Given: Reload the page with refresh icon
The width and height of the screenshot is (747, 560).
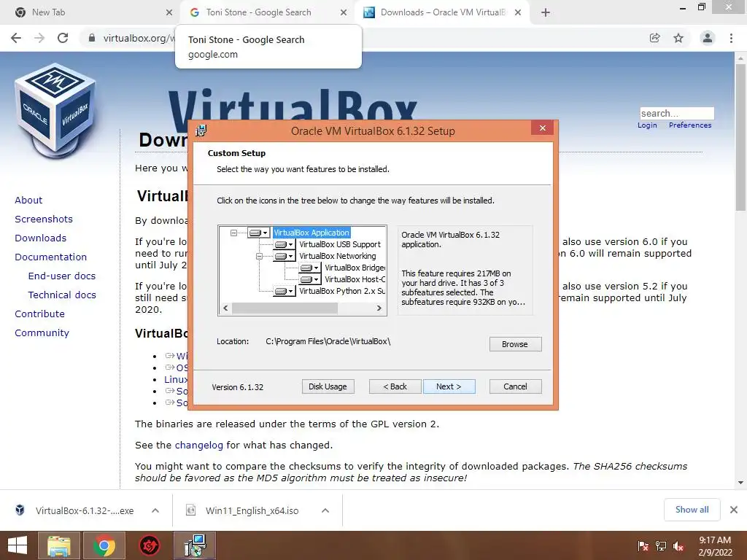Looking at the screenshot, I should [63, 38].
